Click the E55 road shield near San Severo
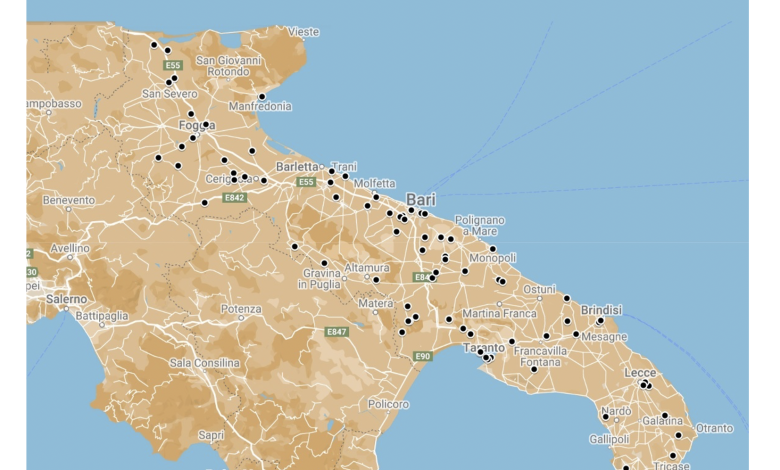 [174, 65]
